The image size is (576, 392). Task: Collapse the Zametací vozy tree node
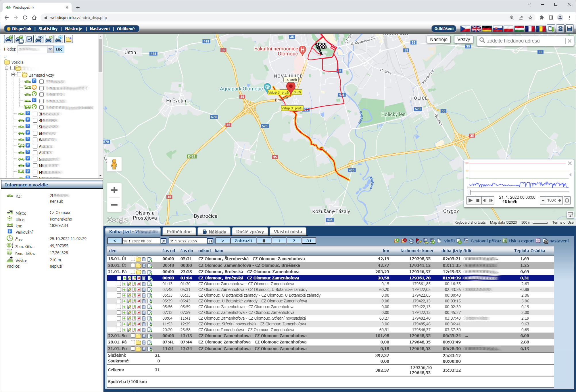tap(13, 75)
